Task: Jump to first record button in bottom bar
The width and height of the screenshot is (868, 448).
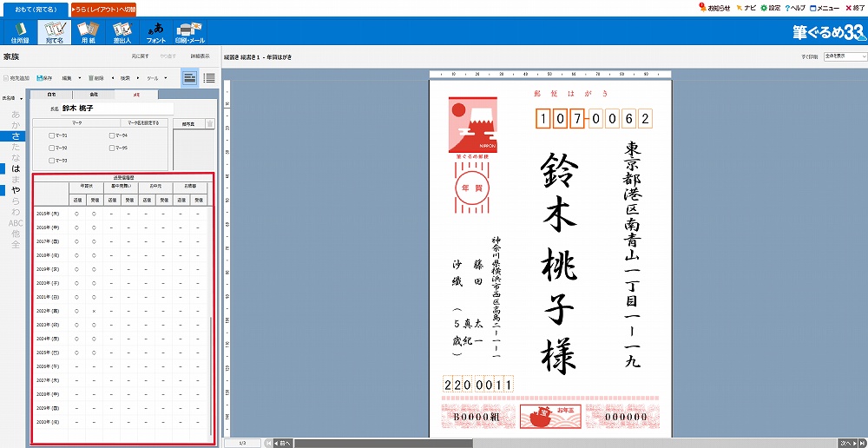Action: 269,443
